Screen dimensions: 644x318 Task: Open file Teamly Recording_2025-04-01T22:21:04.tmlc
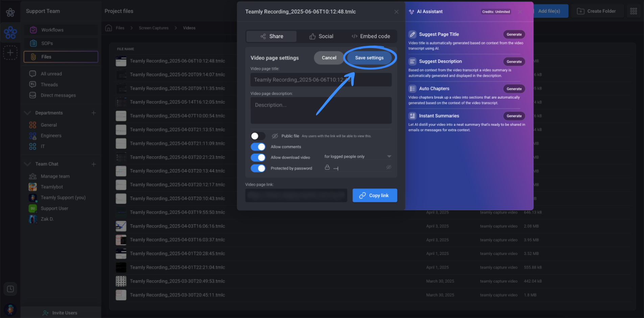coord(177,267)
